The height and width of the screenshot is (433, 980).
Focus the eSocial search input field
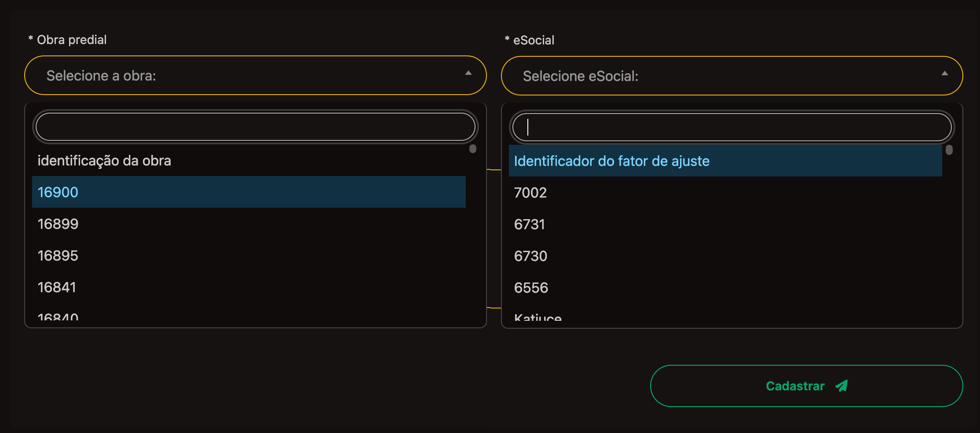pos(731,127)
